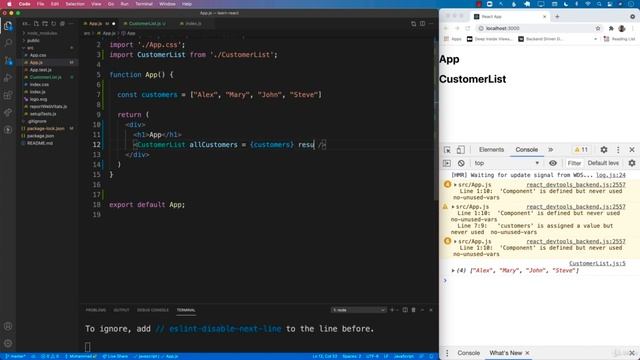Image resolution: width=640 pixels, height=360 pixels.
Task: Open the Manage gear in VS Code
Action: (8, 343)
